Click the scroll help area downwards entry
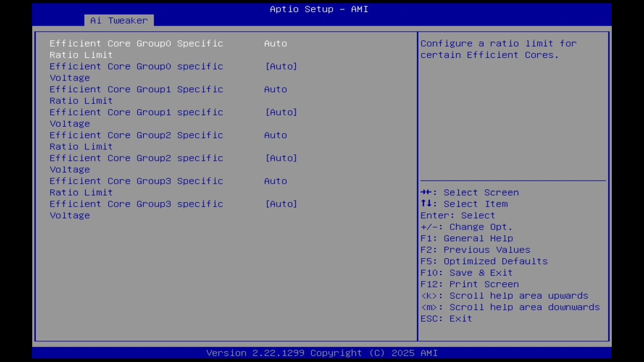 click(510, 307)
